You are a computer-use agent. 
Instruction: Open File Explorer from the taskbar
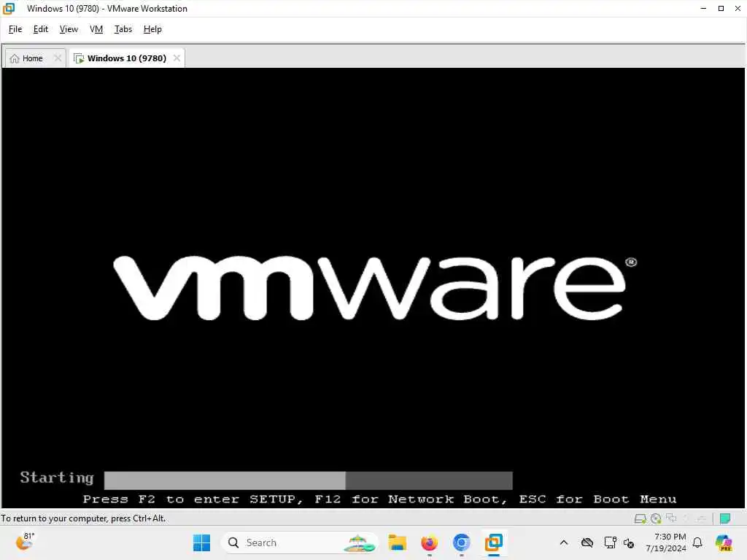pos(397,542)
